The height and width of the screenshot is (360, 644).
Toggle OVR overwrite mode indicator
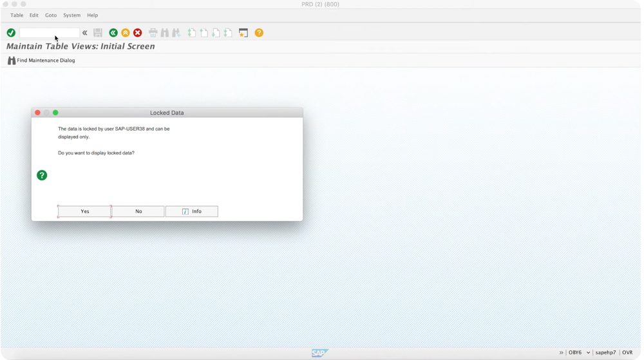point(627,353)
